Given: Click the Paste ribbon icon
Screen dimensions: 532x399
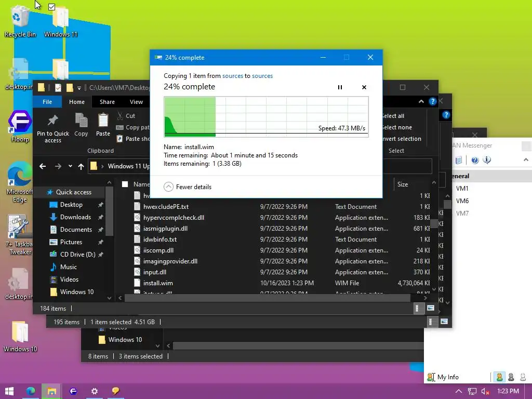Looking at the screenshot, I should (103, 125).
